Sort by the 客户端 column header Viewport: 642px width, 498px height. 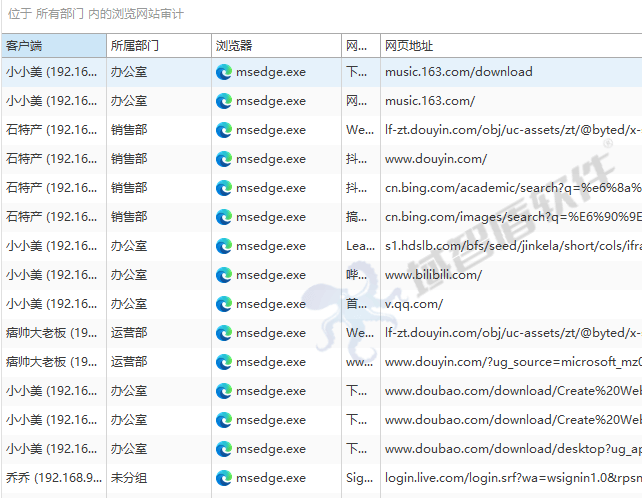click(x=52, y=46)
